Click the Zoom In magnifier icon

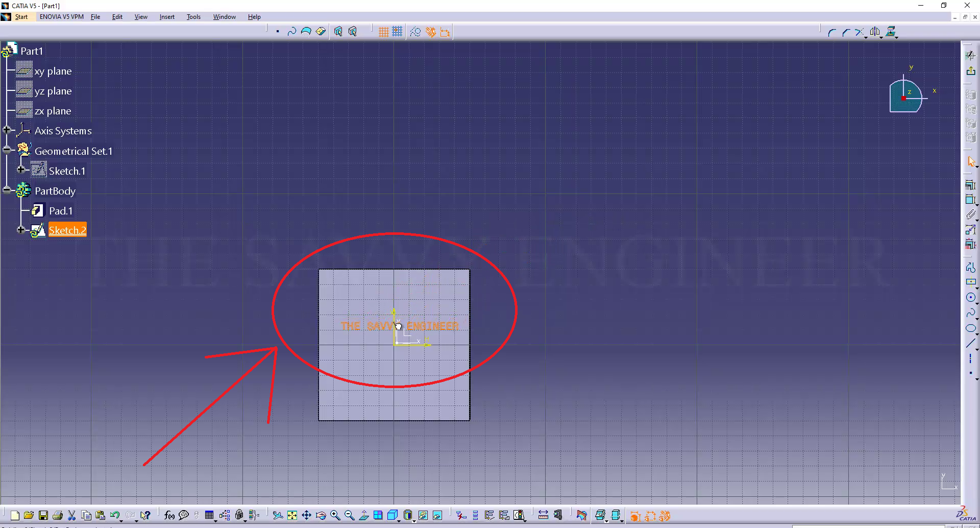[x=335, y=516]
